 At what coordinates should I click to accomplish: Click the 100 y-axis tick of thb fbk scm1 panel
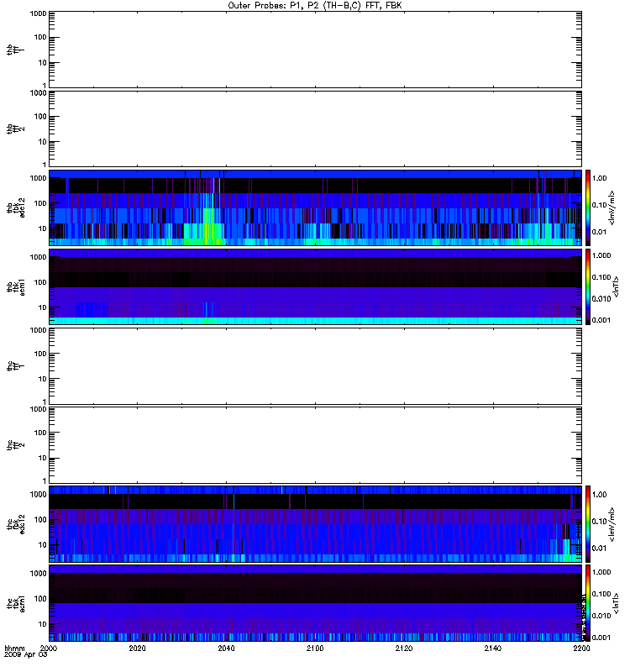tap(40, 282)
